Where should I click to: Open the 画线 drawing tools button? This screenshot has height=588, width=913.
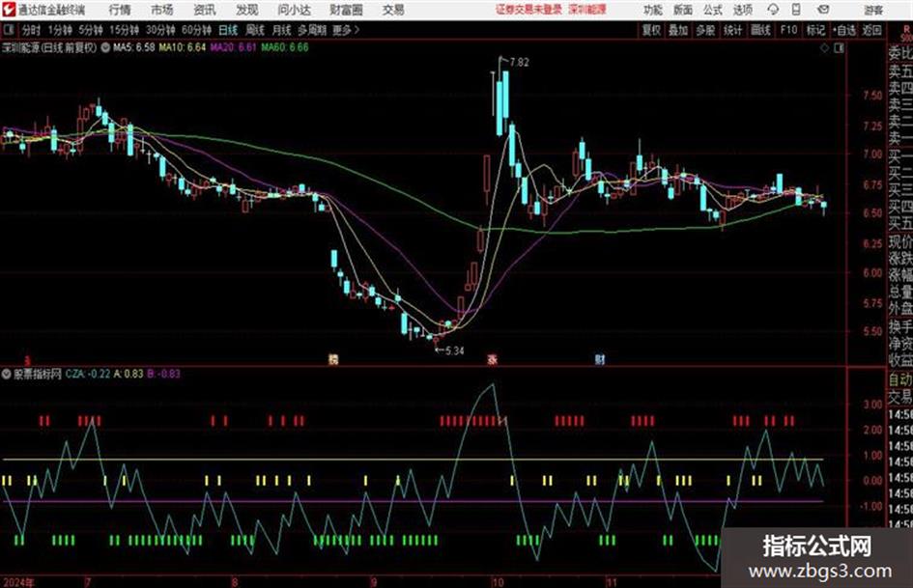pyautogui.click(x=760, y=30)
